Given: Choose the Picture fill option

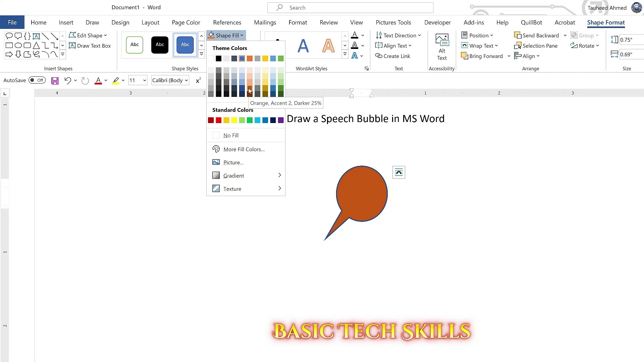Looking at the screenshot, I should point(233,163).
